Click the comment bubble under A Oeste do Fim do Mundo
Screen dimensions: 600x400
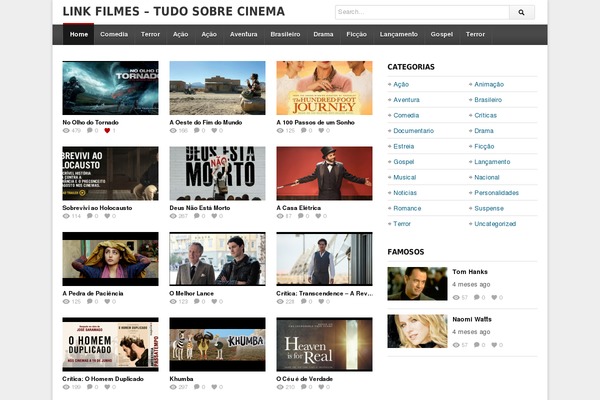pyautogui.click(x=197, y=131)
